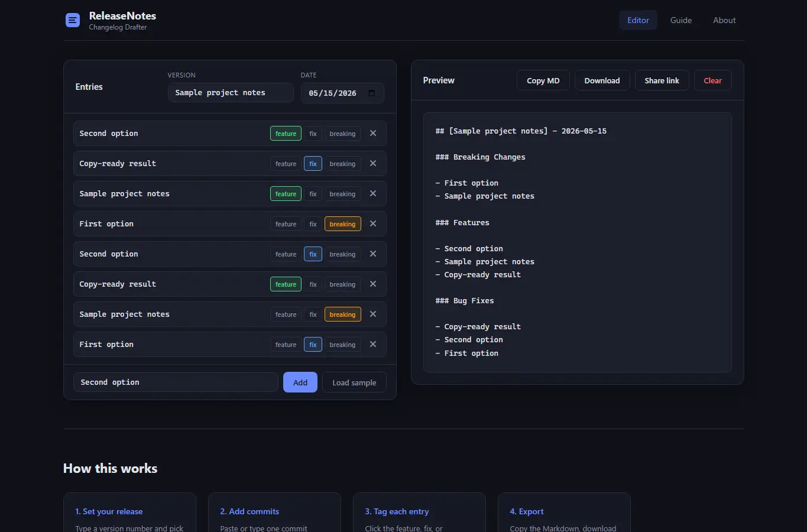The height and width of the screenshot is (532, 807).
Task: Clear all entries with red Clear button
Action: click(x=712, y=80)
